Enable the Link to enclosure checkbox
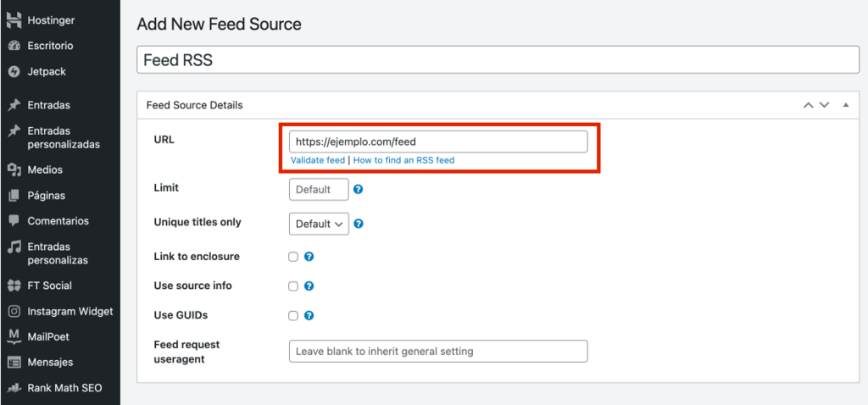Screen dimensions: 868x405 (x=293, y=257)
